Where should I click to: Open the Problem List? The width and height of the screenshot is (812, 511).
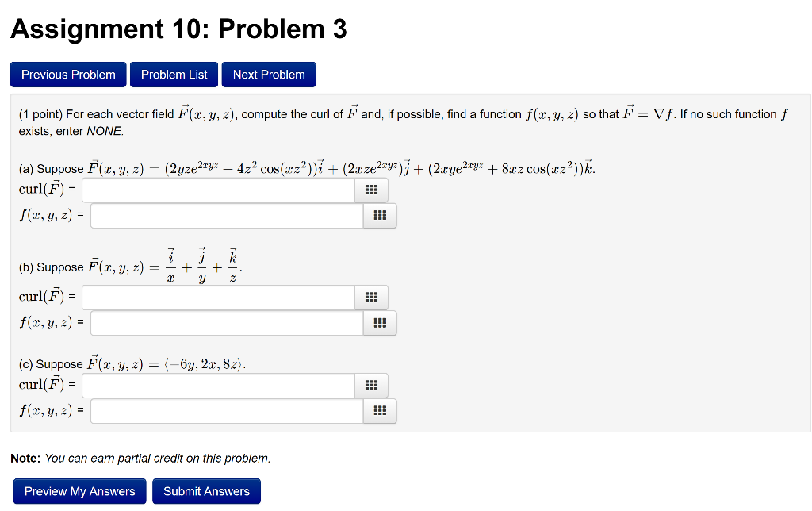click(174, 74)
